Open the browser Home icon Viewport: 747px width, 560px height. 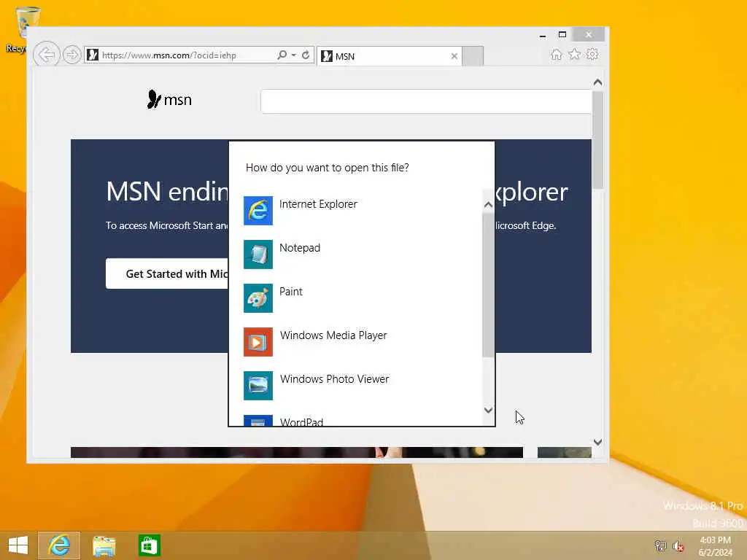556,54
